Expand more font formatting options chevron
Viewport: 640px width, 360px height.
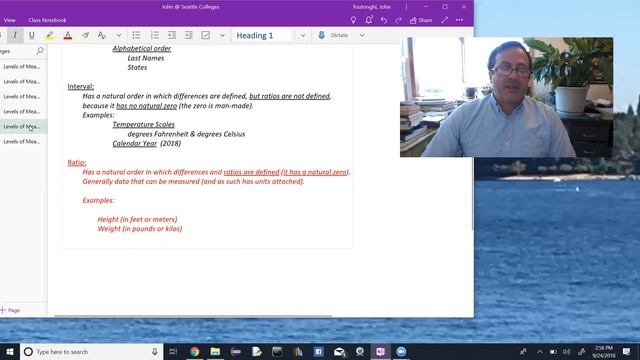119,36
